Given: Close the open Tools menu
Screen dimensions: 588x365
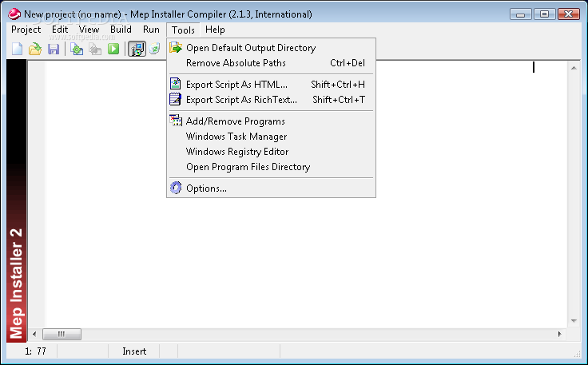Looking at the screenshot, I should click(x=183, y=30).
